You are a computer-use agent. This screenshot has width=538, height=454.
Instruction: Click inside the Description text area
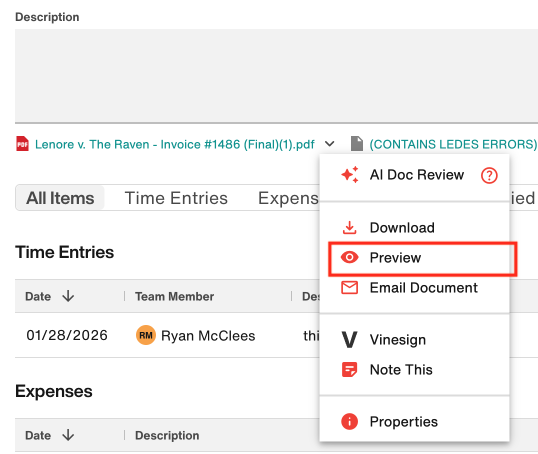(x=276, y=75)
